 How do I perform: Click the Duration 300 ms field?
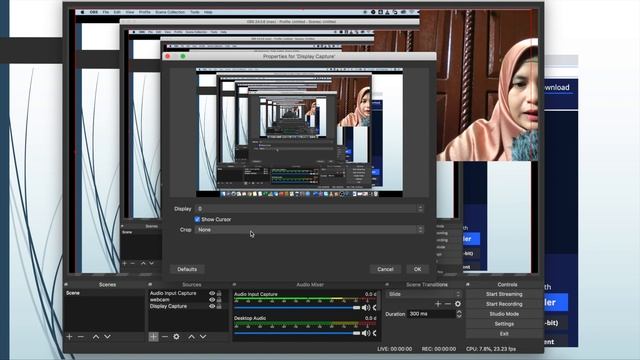click(x=432, y=314)
